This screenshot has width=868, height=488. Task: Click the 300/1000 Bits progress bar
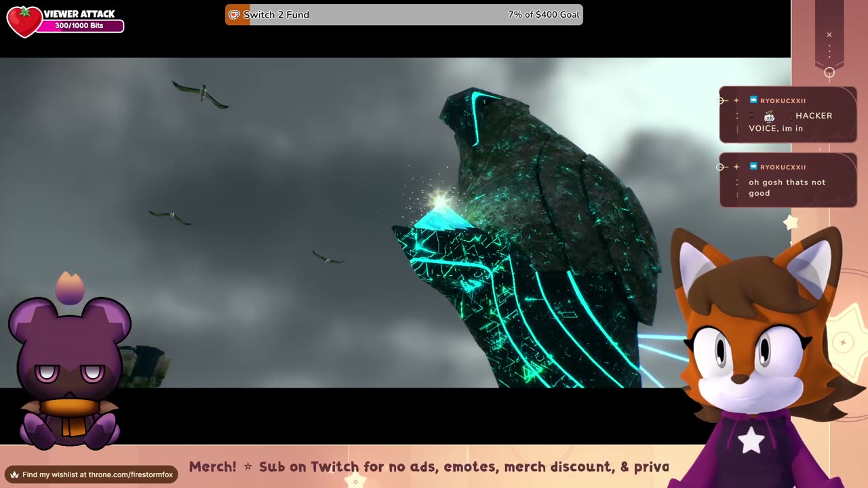click(80, 26)
